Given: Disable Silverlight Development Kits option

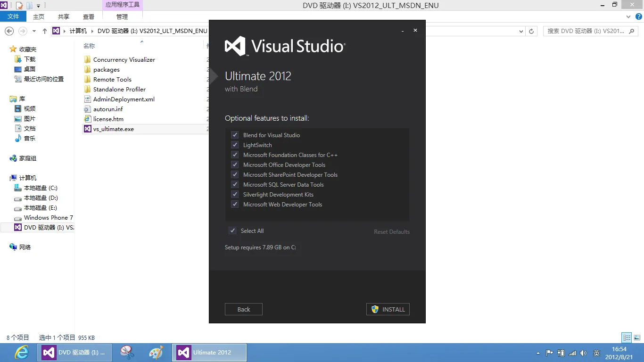Looking at the screenshot, I should (235, 195).
